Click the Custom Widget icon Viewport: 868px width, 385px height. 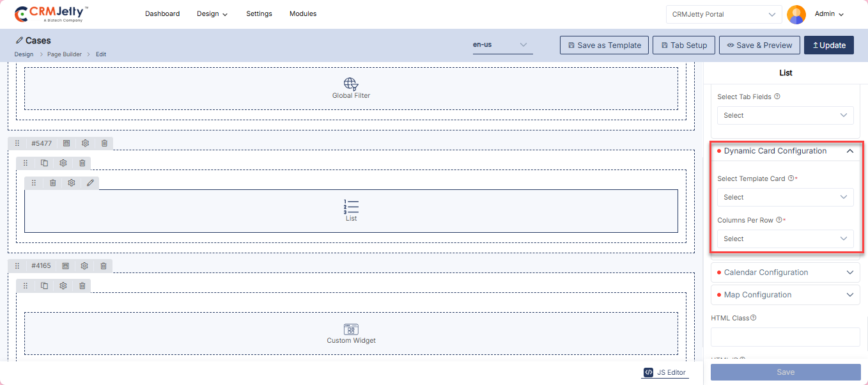[351, 329]
